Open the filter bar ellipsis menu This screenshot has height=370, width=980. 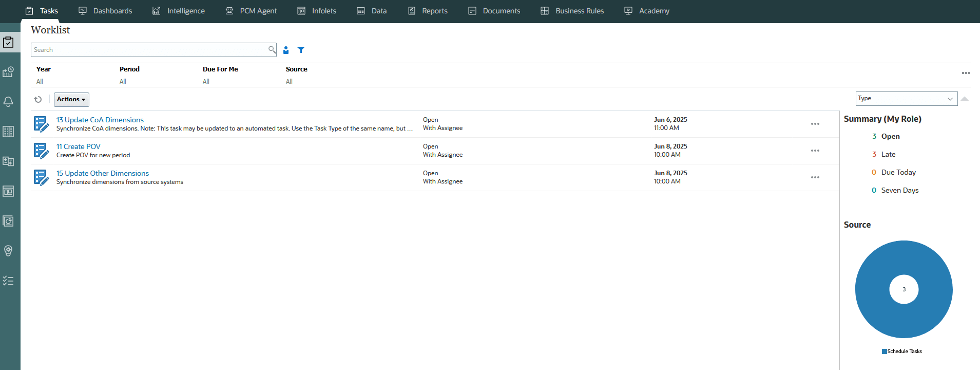(x=966, y=73)
